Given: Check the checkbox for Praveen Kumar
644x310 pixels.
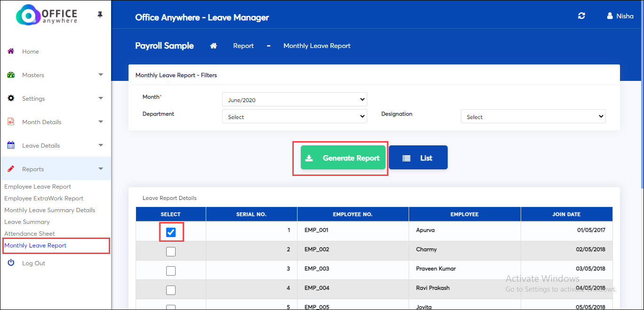Looking at the screenshot, I should [171, 271].
